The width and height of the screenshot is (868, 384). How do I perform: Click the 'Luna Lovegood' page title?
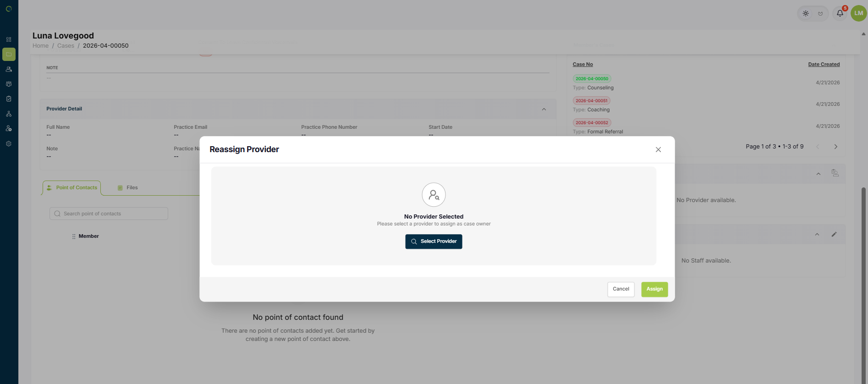(63, 36)
